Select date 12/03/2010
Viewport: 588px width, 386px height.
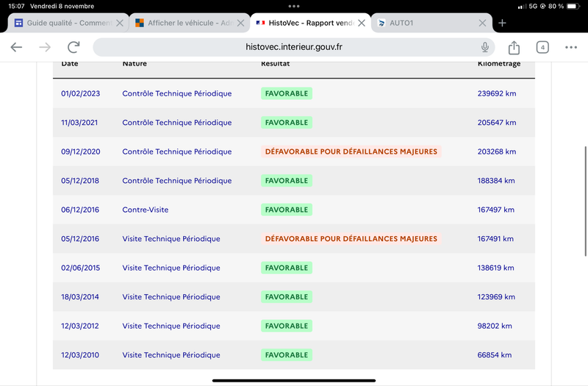coord(80,355)
